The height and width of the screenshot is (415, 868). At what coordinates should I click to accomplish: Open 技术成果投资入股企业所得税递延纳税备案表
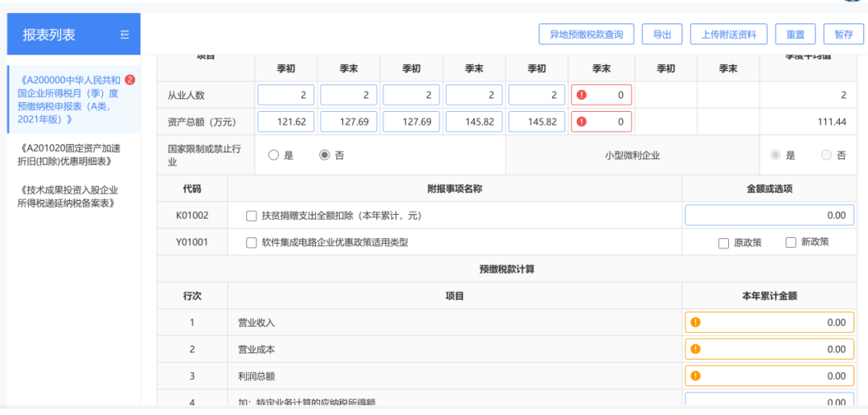pos(68,196)
